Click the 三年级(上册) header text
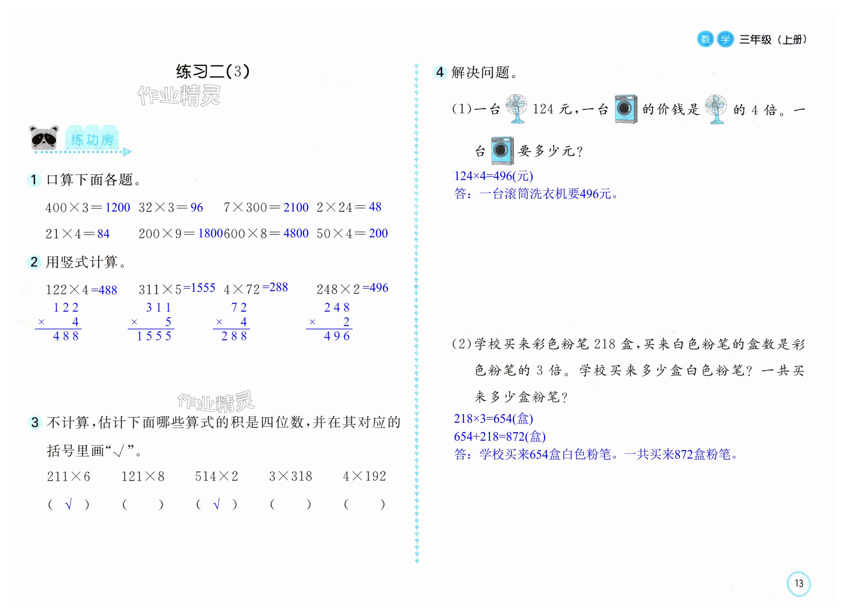The width and height of the screenshot is (843, 616). coord(773,40)
